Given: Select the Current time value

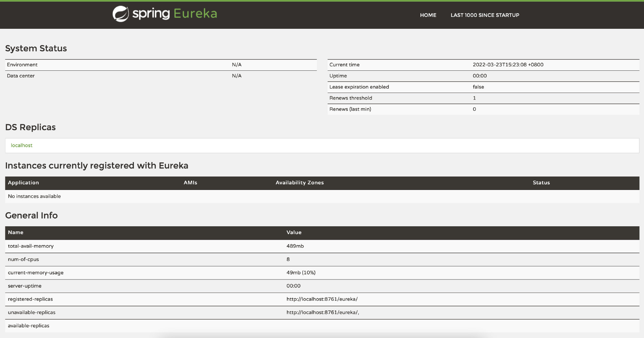Looking at the screenshot, I should [508, 65].
